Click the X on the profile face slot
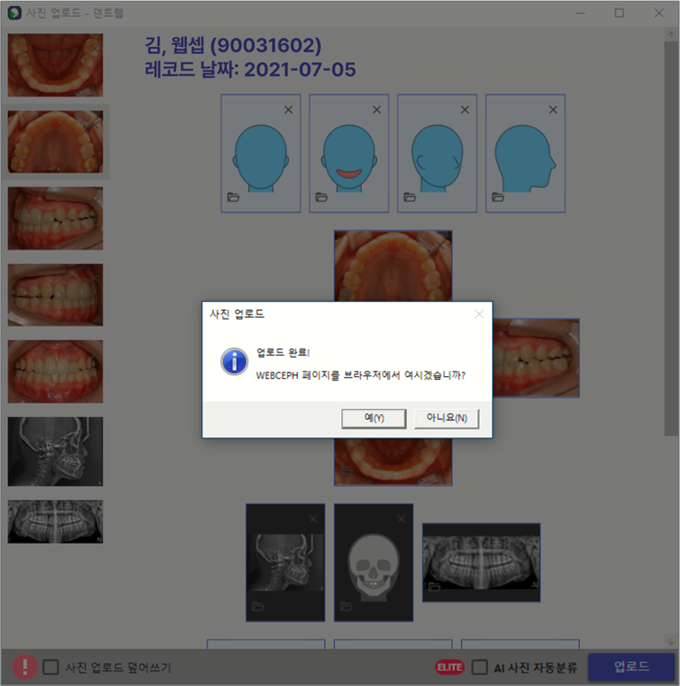 click(x=553, y=109)
